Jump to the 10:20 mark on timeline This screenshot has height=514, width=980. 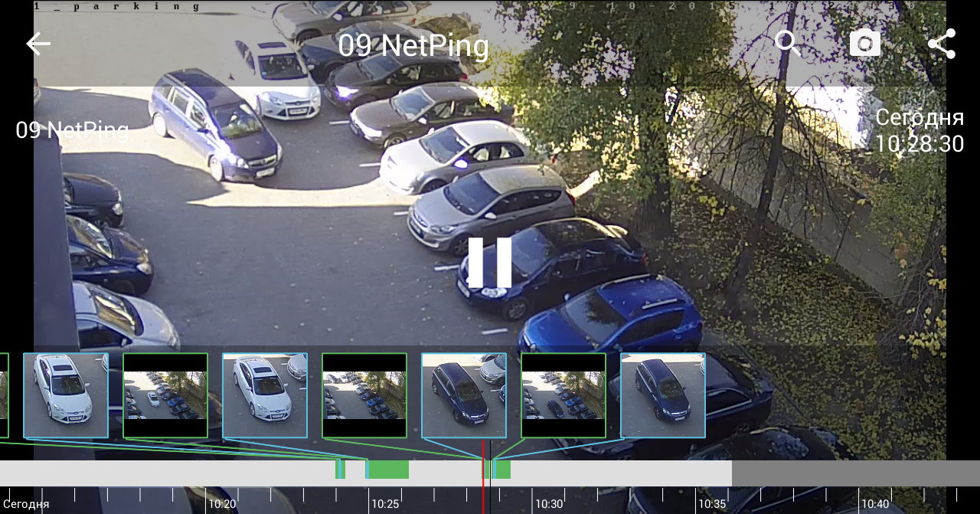click(x=222, y=503)
